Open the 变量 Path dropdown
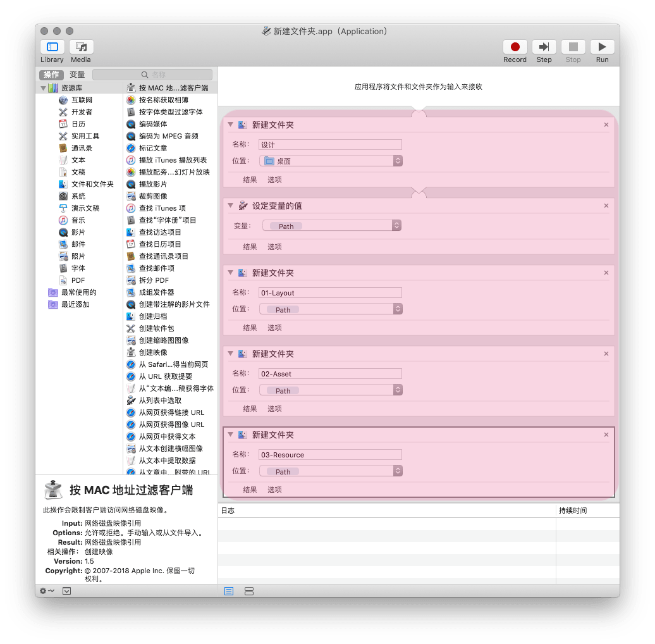 pos(331,226)
